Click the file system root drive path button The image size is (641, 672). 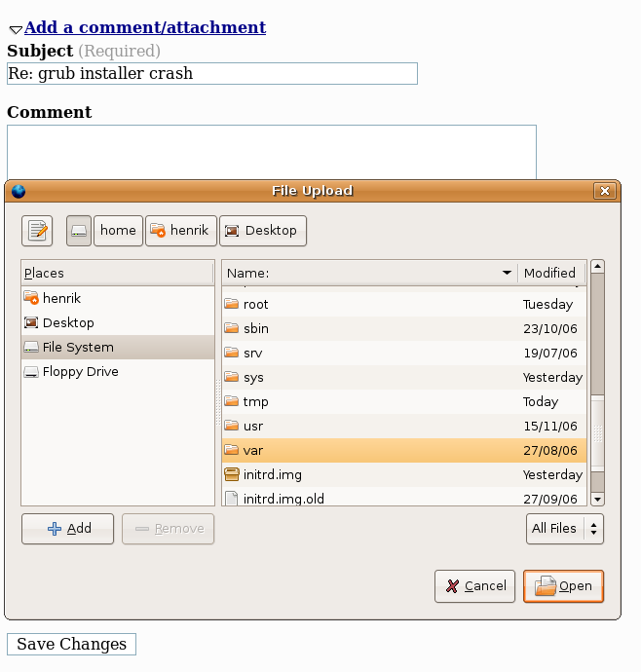click(79, 231)
